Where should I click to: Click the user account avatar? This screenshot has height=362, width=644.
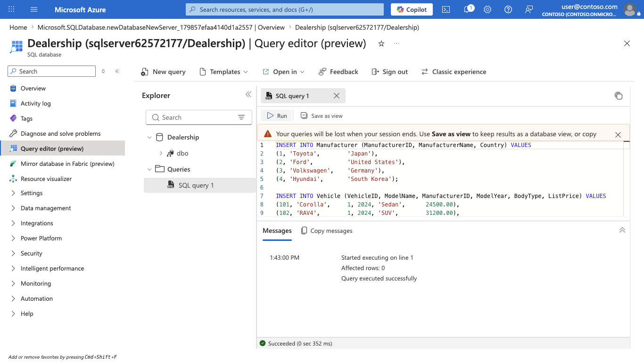(629, 9)
